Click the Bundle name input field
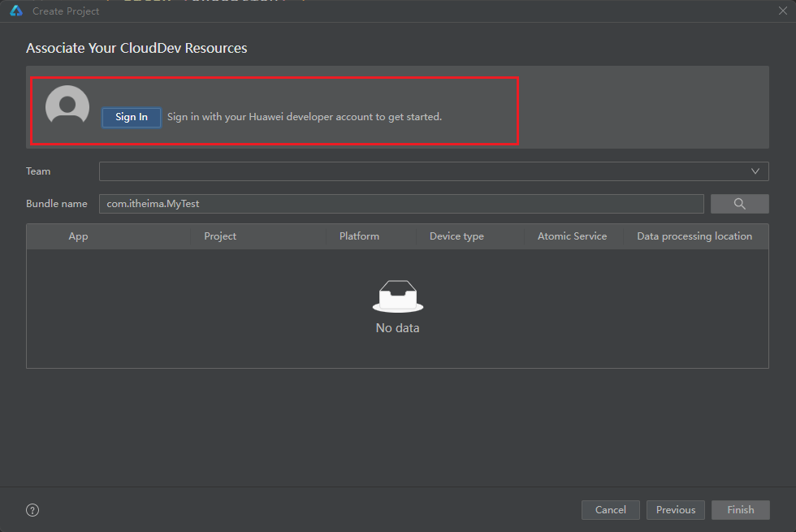 [x=401, y=204]
